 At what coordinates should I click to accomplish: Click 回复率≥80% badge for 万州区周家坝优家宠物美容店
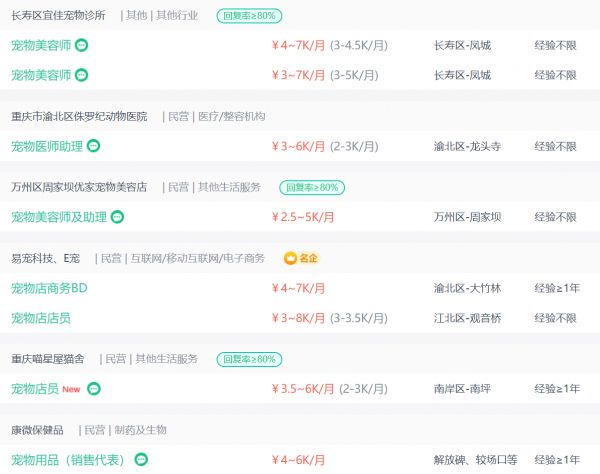pos(312,187)
